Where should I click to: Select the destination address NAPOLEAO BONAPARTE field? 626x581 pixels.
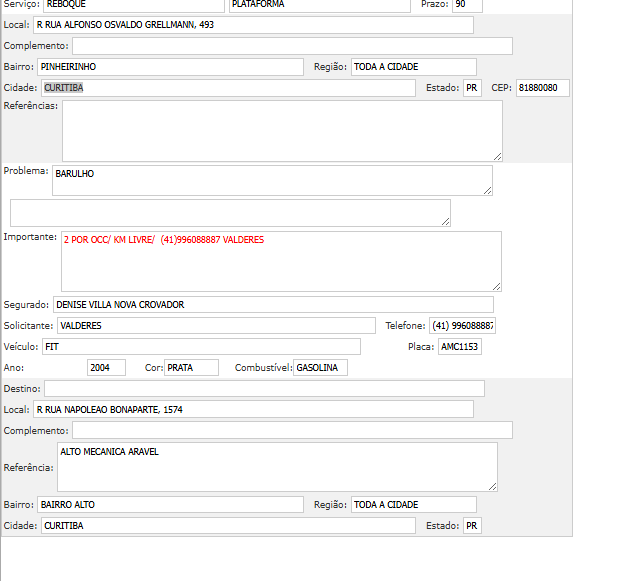pyautogui.click(x=252, y=409)
